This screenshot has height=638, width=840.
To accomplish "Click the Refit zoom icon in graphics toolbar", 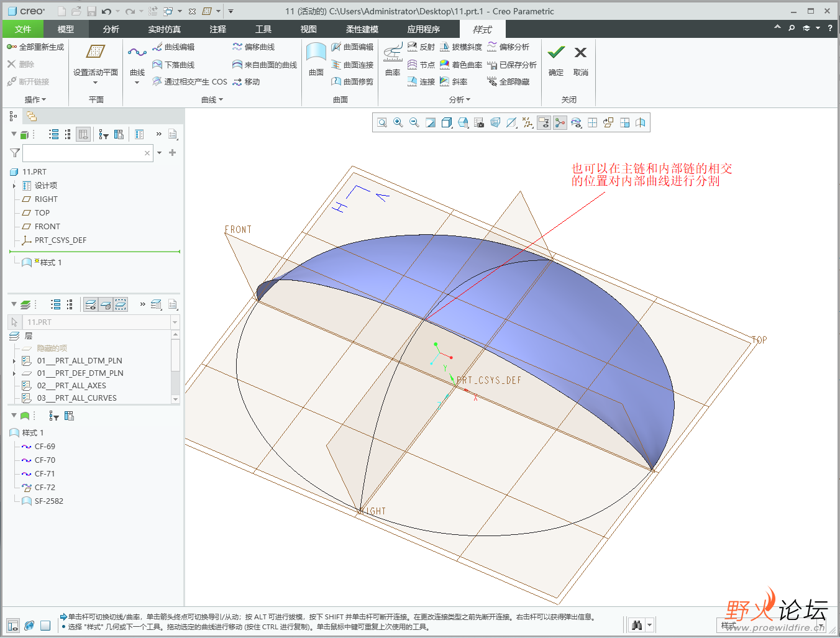I will (382, 122).
